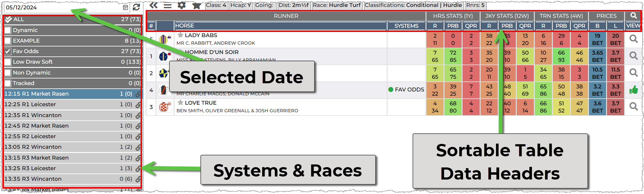Click link icon for 13:05 R2 Wincanton
This screenshot has width=644, height=194.
(x=138, y=147)
